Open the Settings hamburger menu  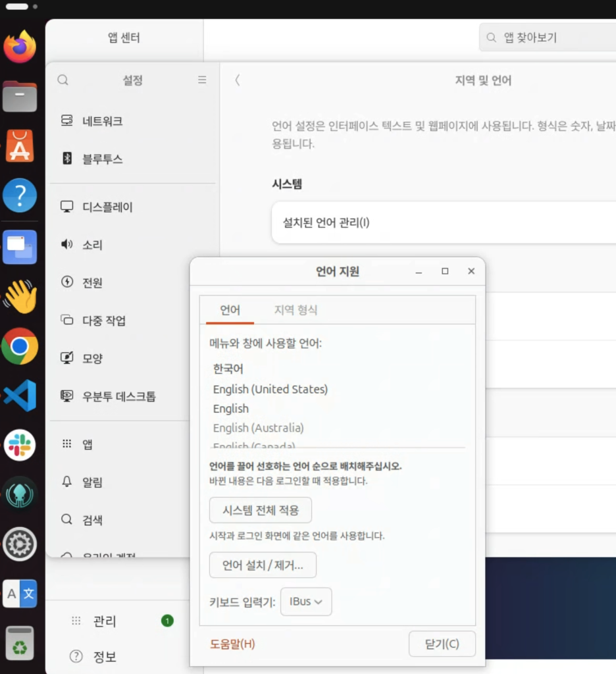tap(202, 80)
